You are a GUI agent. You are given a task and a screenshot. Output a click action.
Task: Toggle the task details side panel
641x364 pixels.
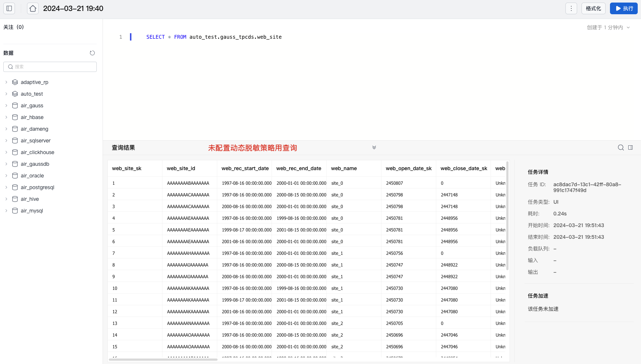point(630,147)
